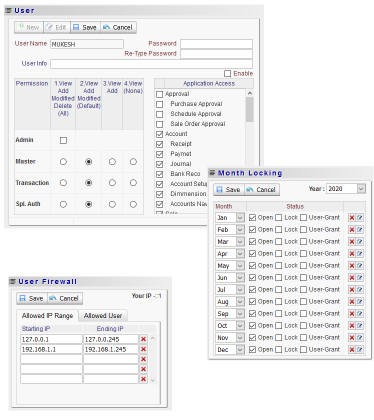Open the Jan month dropdown
The image size is (374, 420).
coord(240,218)
